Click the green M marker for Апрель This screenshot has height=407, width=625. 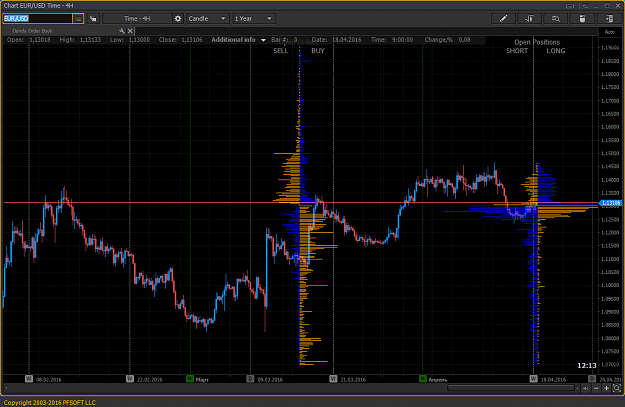(423, 379)
